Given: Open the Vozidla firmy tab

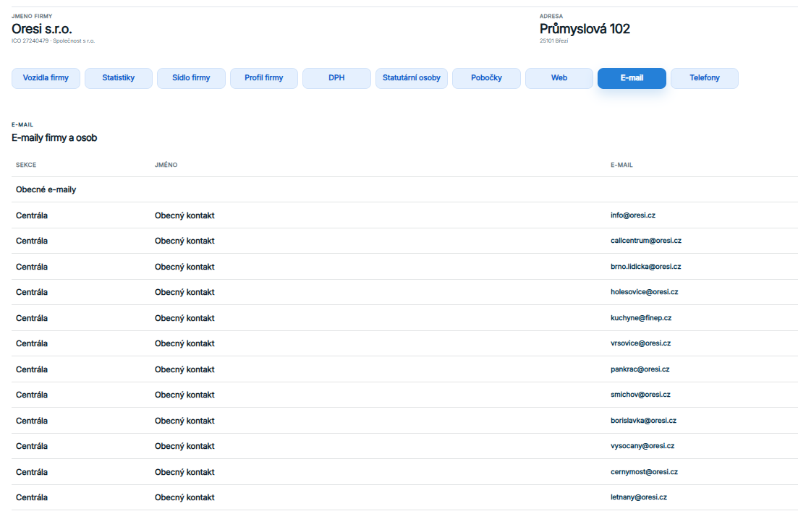Looking at the screenshot, I should [46, 78].
